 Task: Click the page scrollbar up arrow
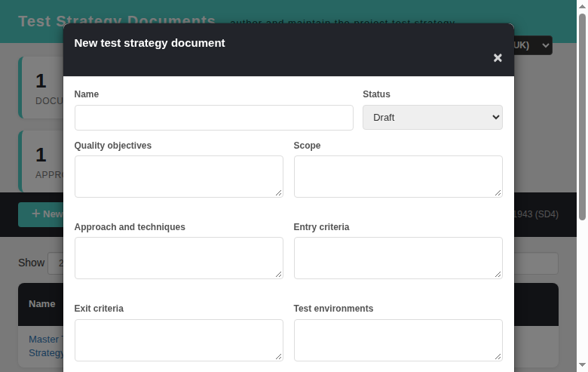tap(582, 6)
